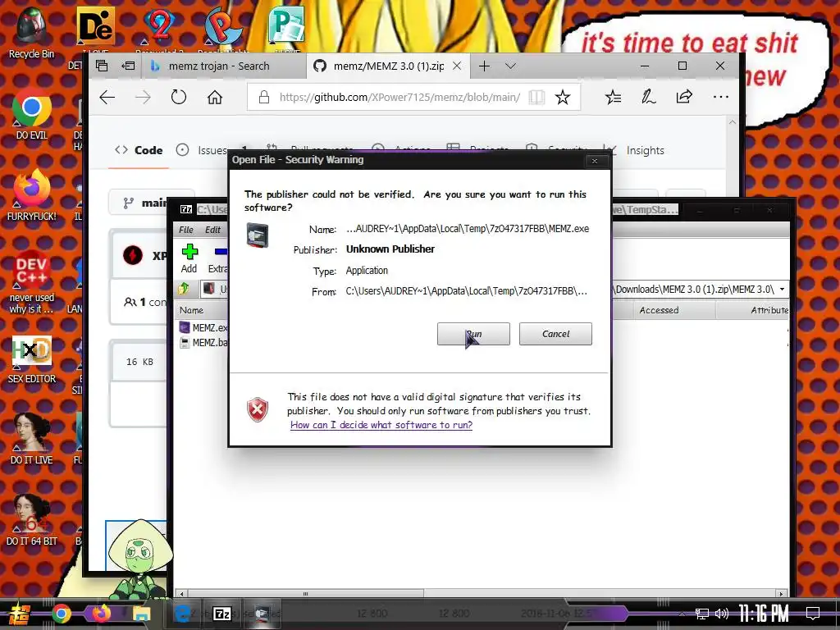Open the DO EVIL Chrome desktop icon
The height and width of the screenshot is (630, 840).
32,113
